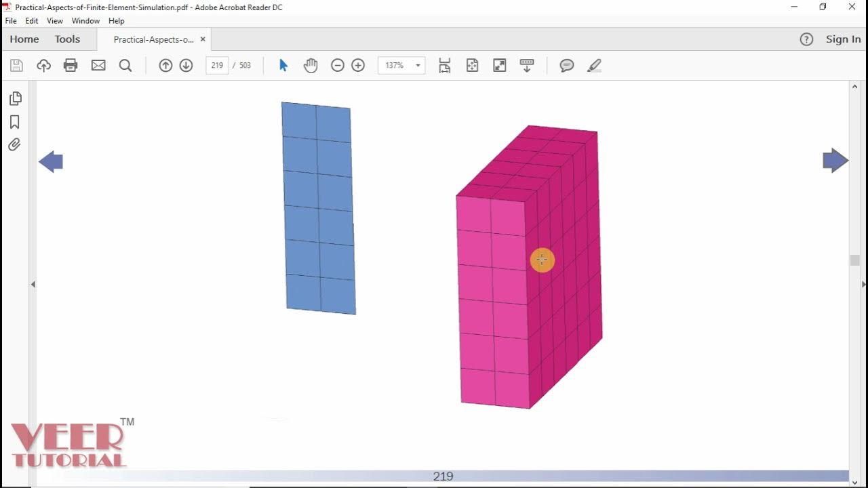Image resolution: width=868 pixels, height=488 pixels.
Task: Send file by email icon
Action: click(98, 66)
